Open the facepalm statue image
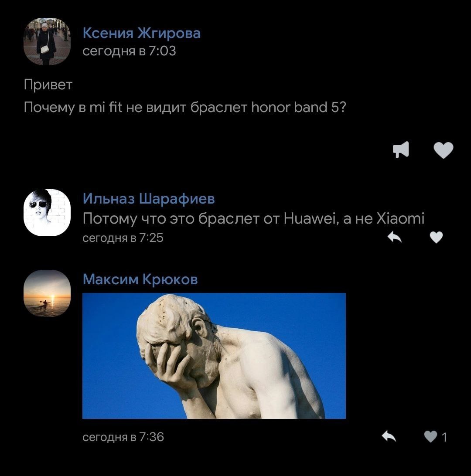The image size is (471, 476). pyautogui.click(x=214, y=356)
